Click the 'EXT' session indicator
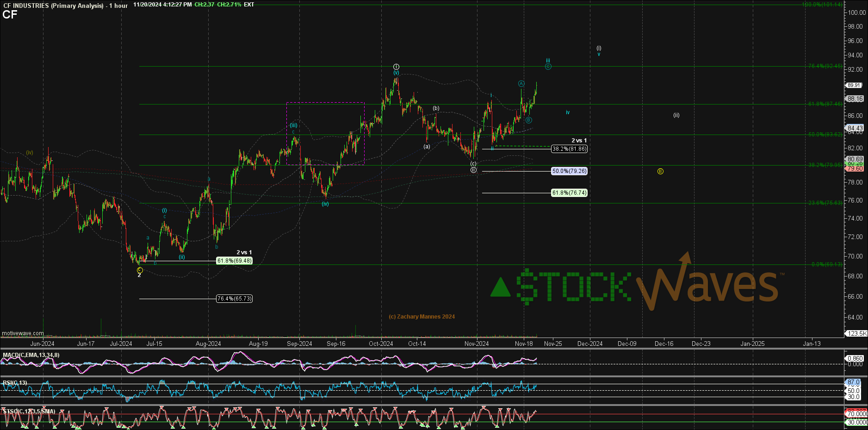The image size is (868, 430). coord(249,5)
